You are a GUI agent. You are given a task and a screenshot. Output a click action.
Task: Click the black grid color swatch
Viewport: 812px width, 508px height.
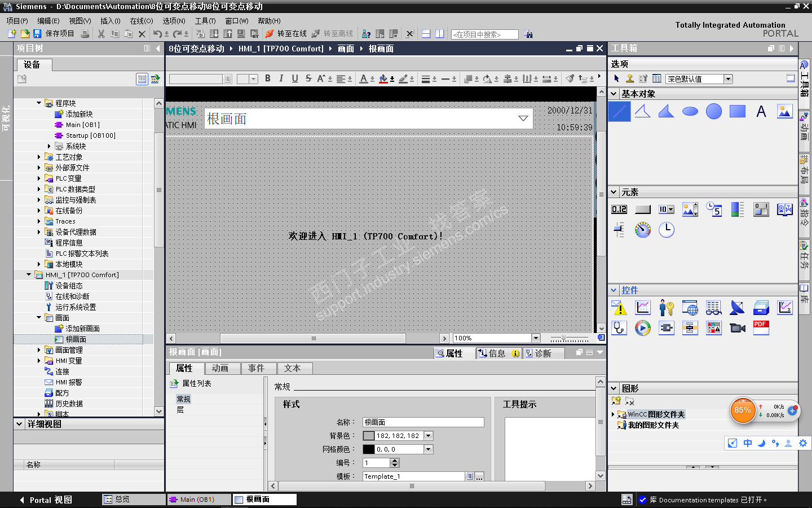click(x=369, y=449)
